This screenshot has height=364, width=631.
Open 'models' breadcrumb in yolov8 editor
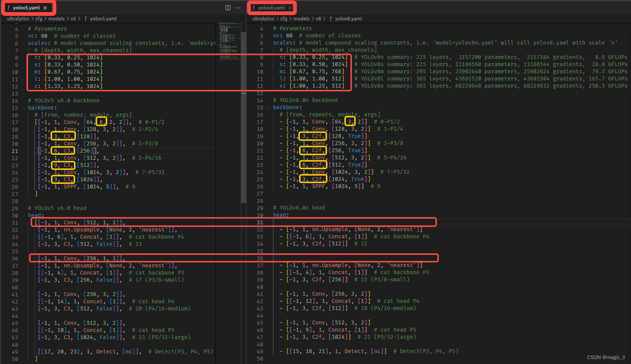tap(301, 19)
